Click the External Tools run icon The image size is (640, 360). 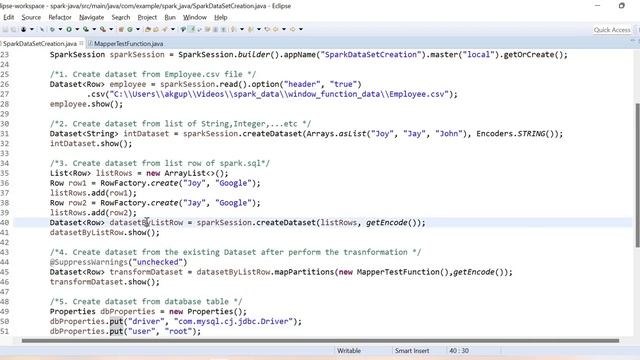click(x=103, y=29)
